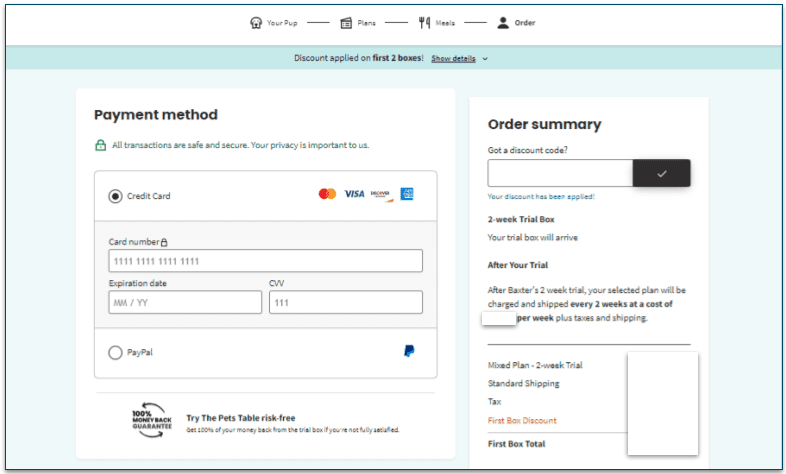Select the Credit Card radio button
Viewport: 786px width, 474px height.
115,196
